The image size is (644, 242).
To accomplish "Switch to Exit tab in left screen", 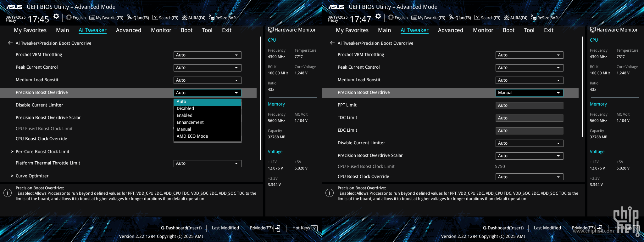I will (x=227, y=30).
